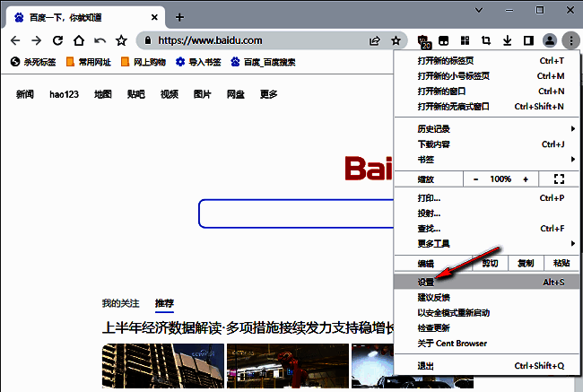The image size is (583, 392).
Task: Open the hao123 link
Action: [64, 94]
